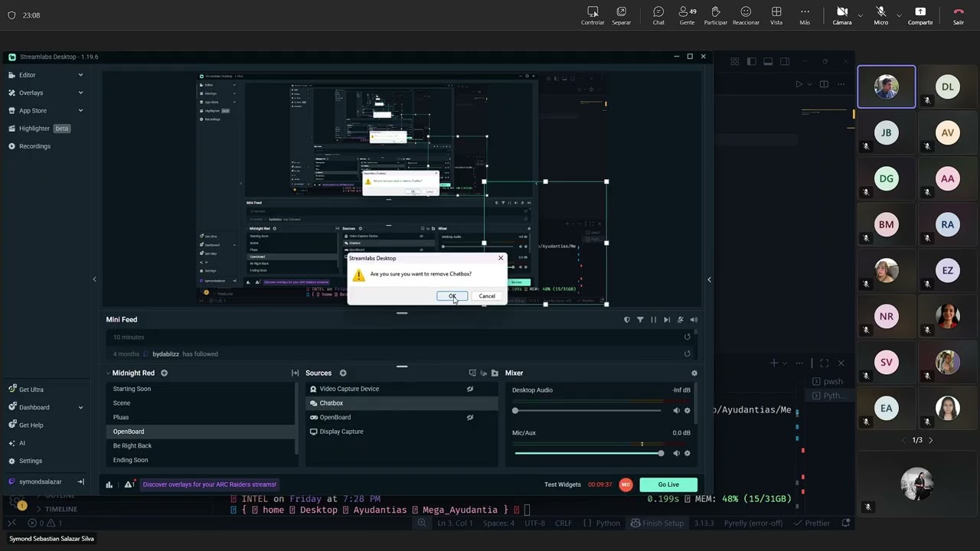The width and height of the screenshot is (980, 551).
Task: Mute event alerts bell-slash icon in Mini Feed
Action: point(681,320)
